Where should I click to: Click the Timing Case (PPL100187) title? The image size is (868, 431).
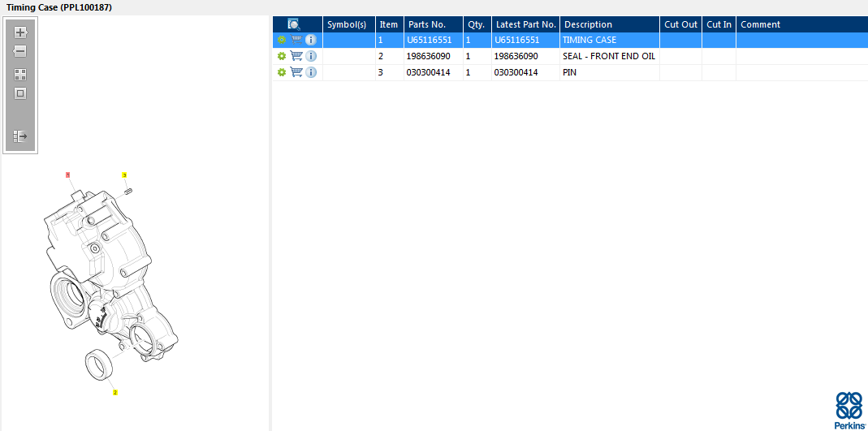(59, 8)
